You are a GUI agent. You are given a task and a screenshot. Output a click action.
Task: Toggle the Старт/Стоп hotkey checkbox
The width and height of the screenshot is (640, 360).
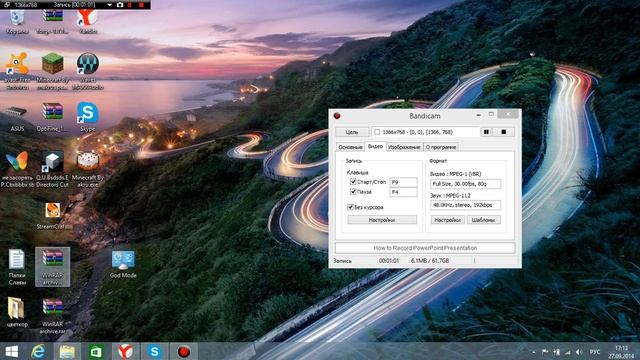[353, 182]
